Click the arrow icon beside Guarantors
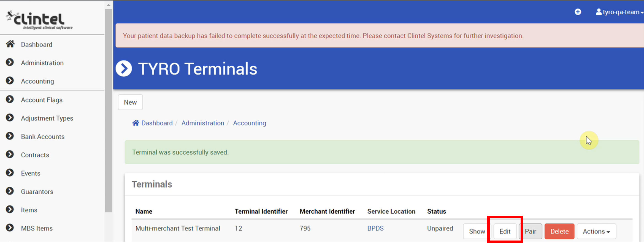The width and height of the screenshot is (644, 243). click(x=10, y=191)
